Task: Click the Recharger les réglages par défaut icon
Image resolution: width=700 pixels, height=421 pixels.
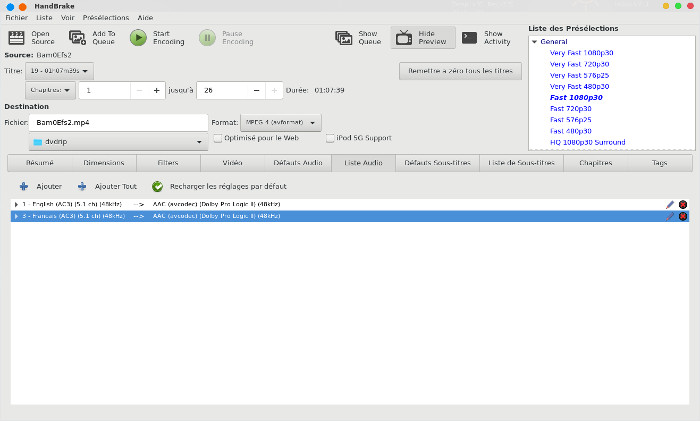Action: (158, 186)
